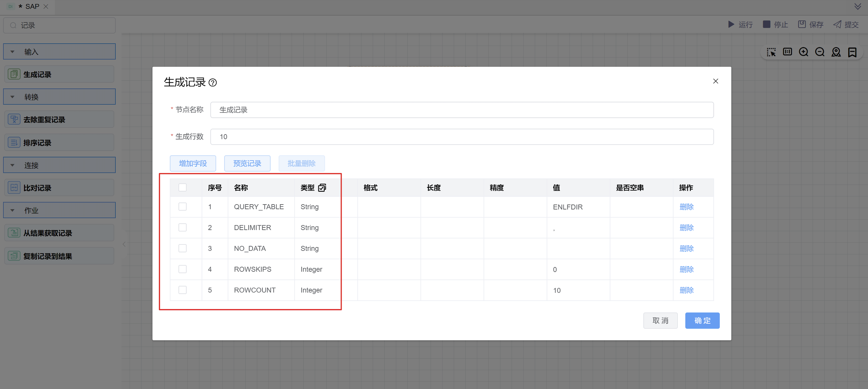This screenshot has height=389, width=868.
Task: Click the 增加字段 button
Action: point(193,163)
